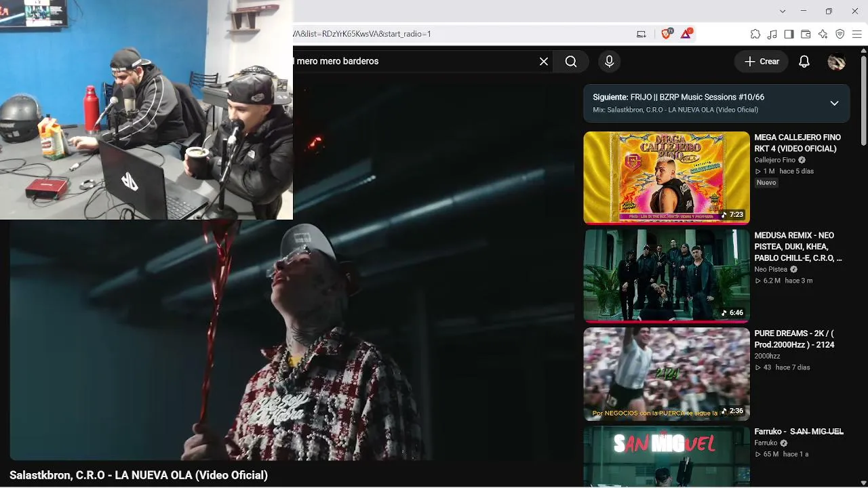The width and height of the screenshot is (868, 488).
Task: Open the browser hamburger menu
Action: click(857, 34)
